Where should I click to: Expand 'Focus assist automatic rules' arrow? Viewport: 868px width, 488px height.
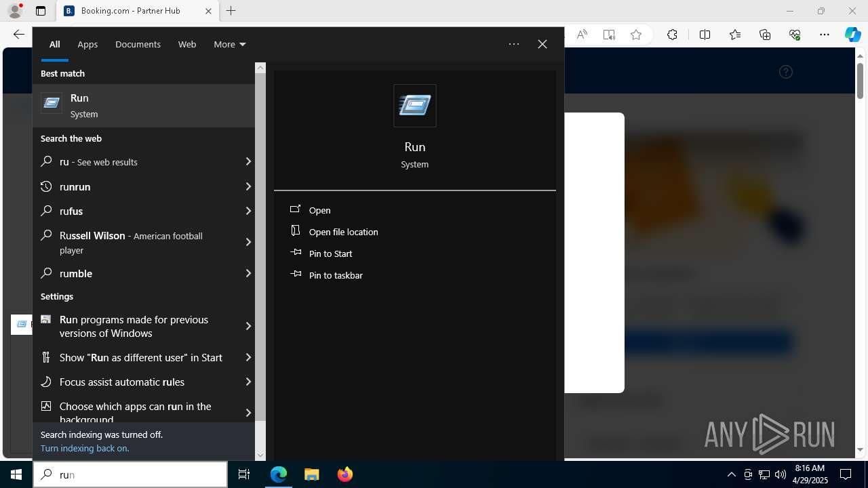coord(248,382)
